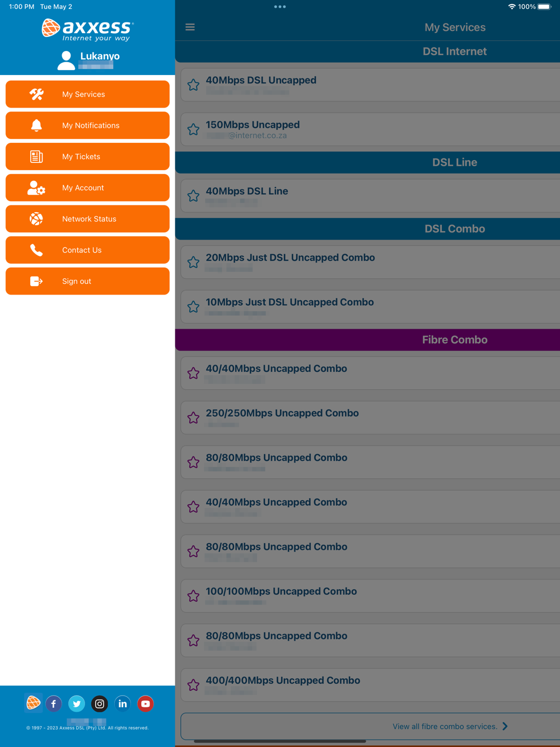This screenshot has width=560, height=747.
Task: Star the 250/250Mbps Uncapped Combo
Action: click(193, 418)
